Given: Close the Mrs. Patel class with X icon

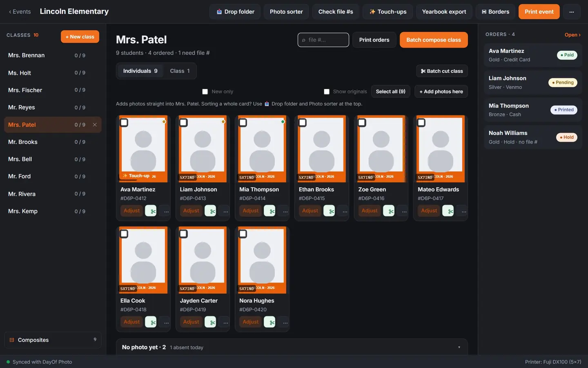Looking at the screenshot, I should 95,125.
